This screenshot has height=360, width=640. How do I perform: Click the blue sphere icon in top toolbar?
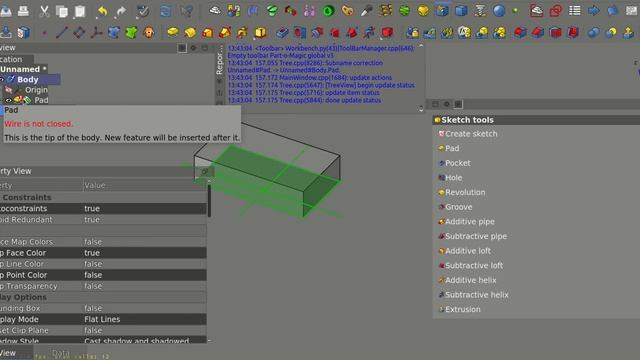[x=499, y=11]
